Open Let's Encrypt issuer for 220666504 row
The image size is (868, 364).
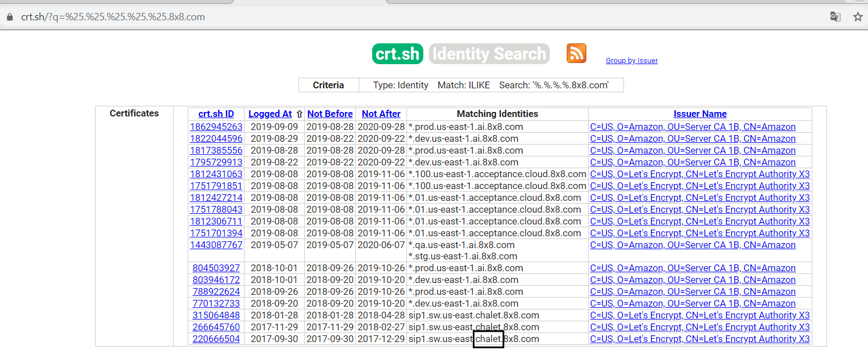click(700, 339)
